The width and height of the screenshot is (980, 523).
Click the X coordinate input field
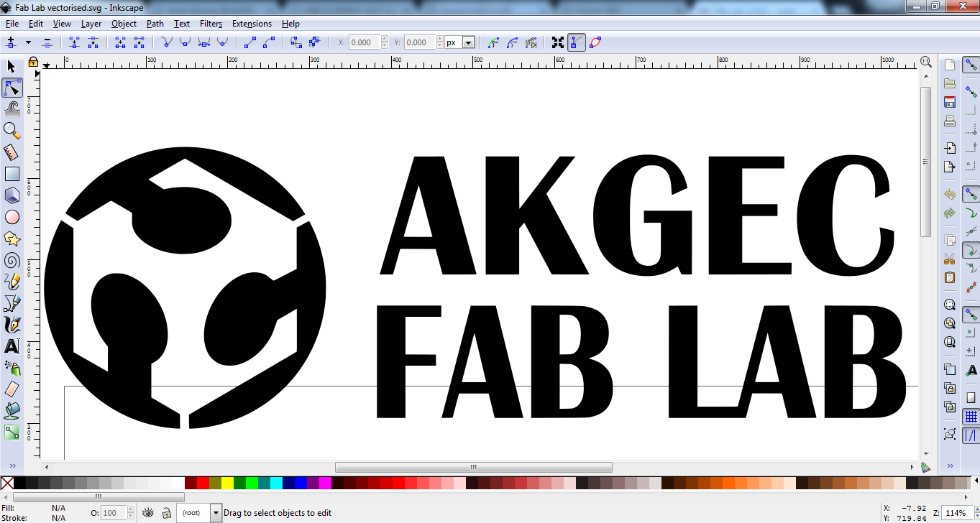pyautogui.click(x=364, y=42)
